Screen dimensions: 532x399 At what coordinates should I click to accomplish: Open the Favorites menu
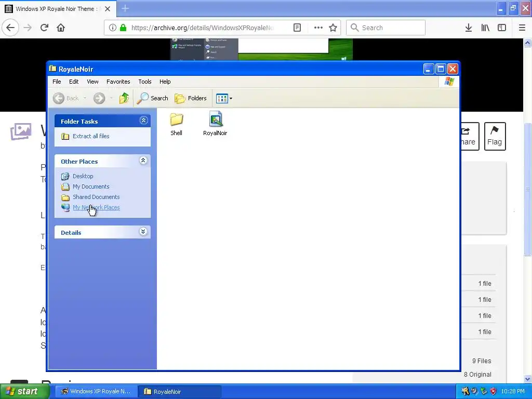[118, 82]
